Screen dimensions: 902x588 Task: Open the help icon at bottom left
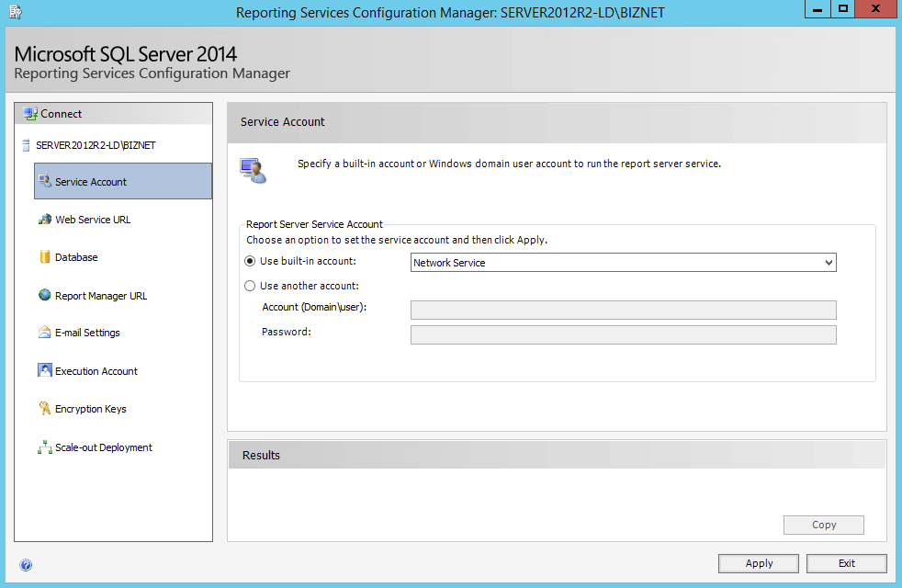coord(26,565)
